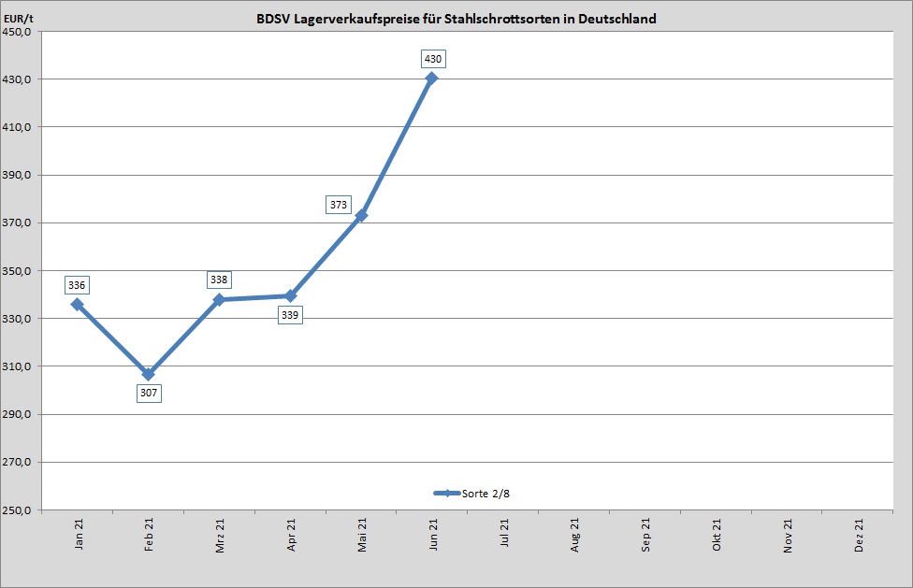This screenshot has height=588, width=913.
Task: Select the 336 data label
Action: [x=77, y=285]
